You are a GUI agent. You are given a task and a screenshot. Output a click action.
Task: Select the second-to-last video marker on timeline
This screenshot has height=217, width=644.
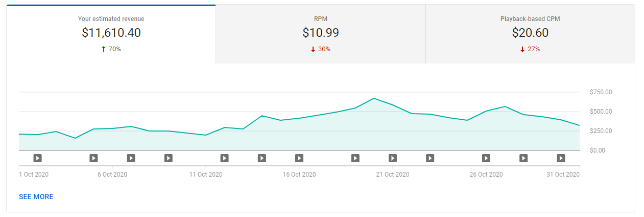pos(523,158)
